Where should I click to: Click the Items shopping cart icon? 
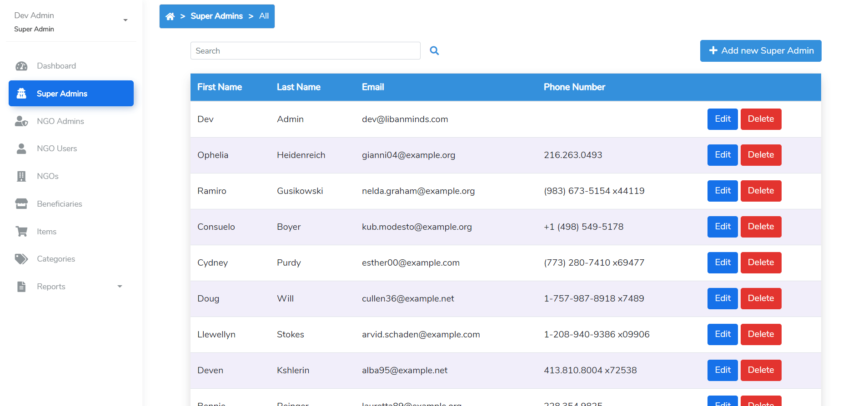point(21,232)
